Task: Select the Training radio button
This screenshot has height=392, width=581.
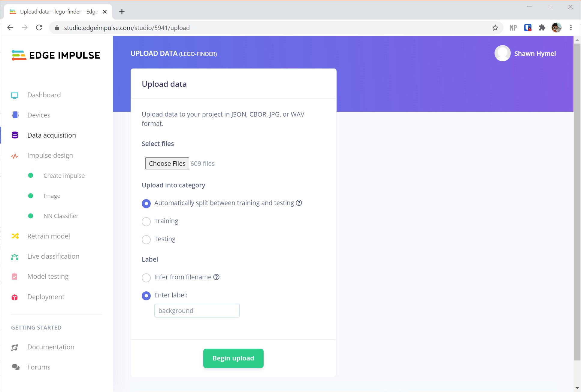Action: 146,221
